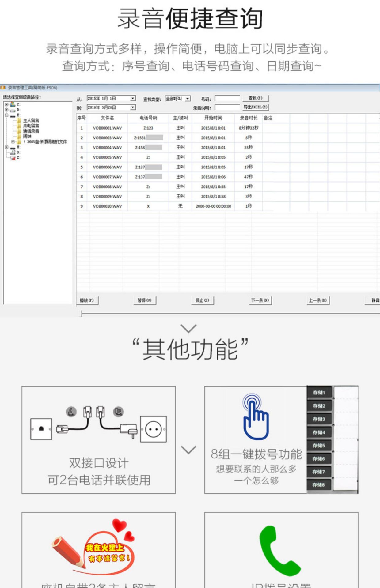The width and height of the screenshot is (380, 588).
Task: Click the 停止(S) stop button
Action: (202, 300)
